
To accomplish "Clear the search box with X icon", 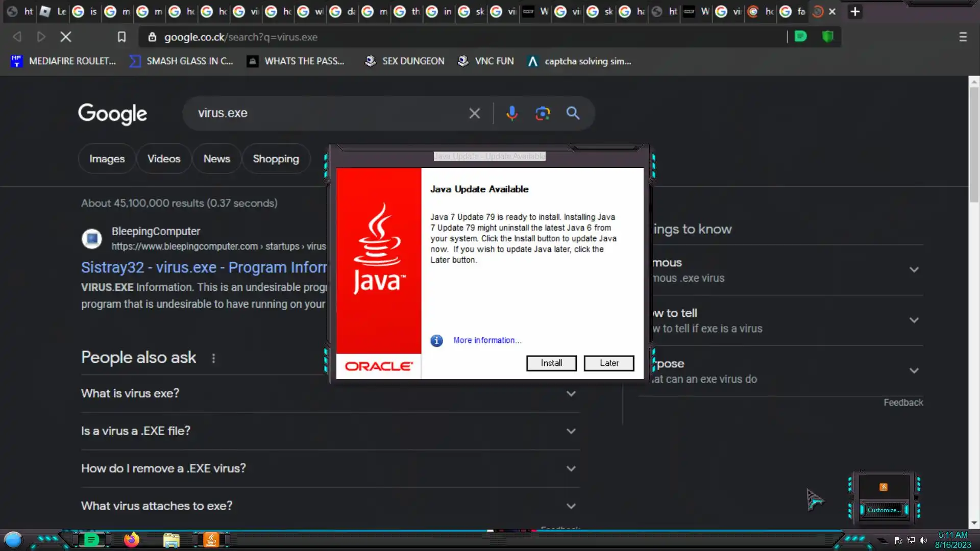I will [474, 113].
